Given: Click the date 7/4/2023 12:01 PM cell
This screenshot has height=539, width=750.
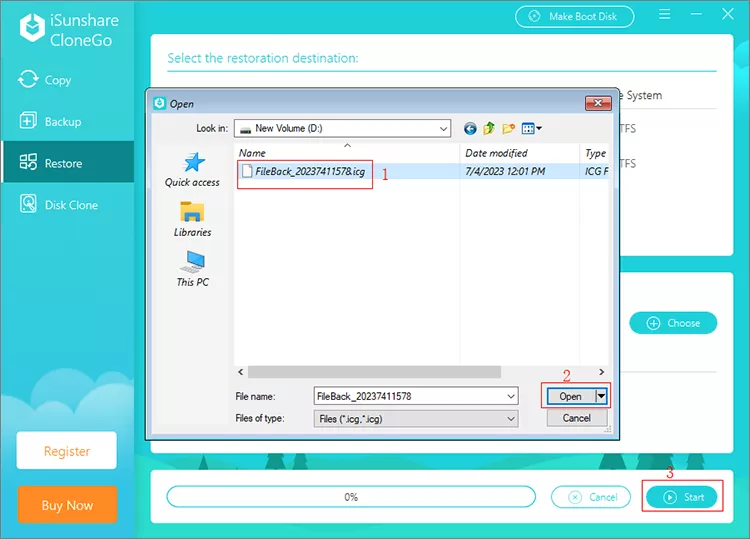Looking at the screenshot, I should pos(505,171).
